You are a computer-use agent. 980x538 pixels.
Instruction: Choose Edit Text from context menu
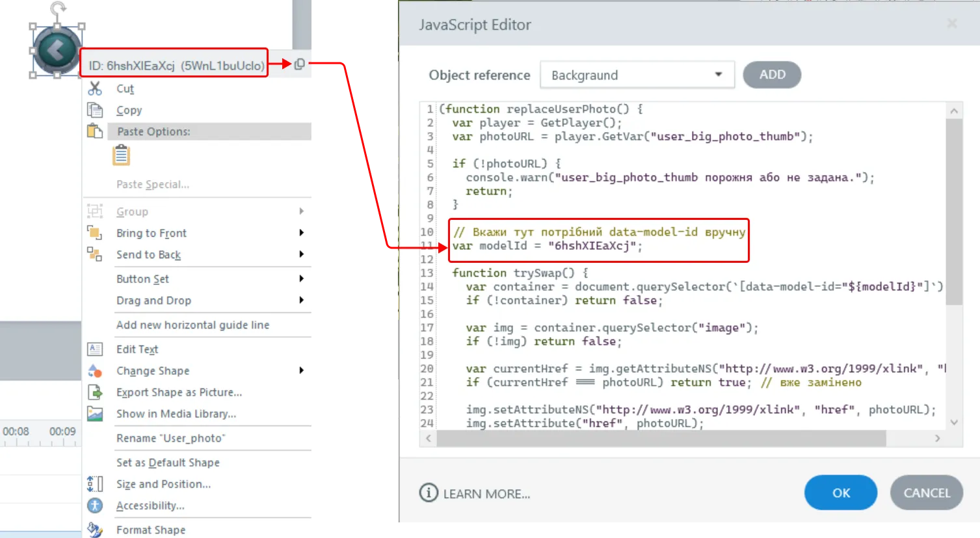[x=137, y=349]
